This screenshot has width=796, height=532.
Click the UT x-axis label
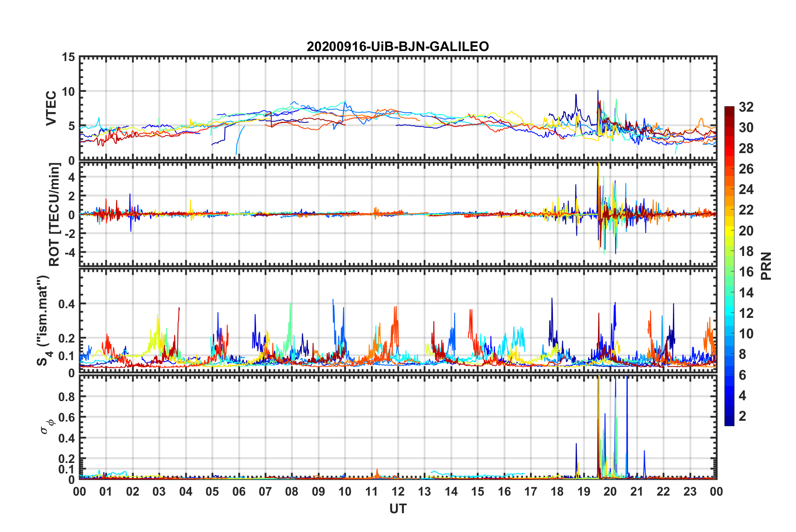click(x=398, y=509)
